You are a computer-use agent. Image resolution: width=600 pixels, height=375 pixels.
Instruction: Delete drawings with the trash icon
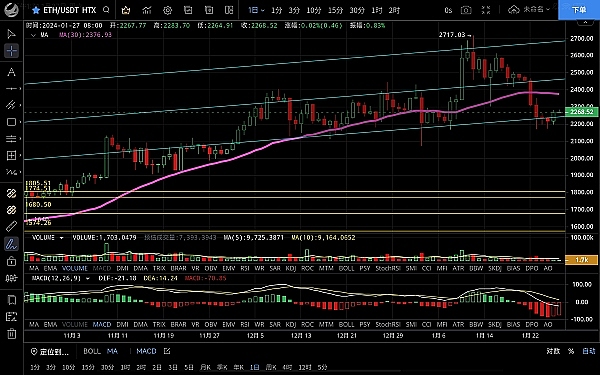pos(11,333)
